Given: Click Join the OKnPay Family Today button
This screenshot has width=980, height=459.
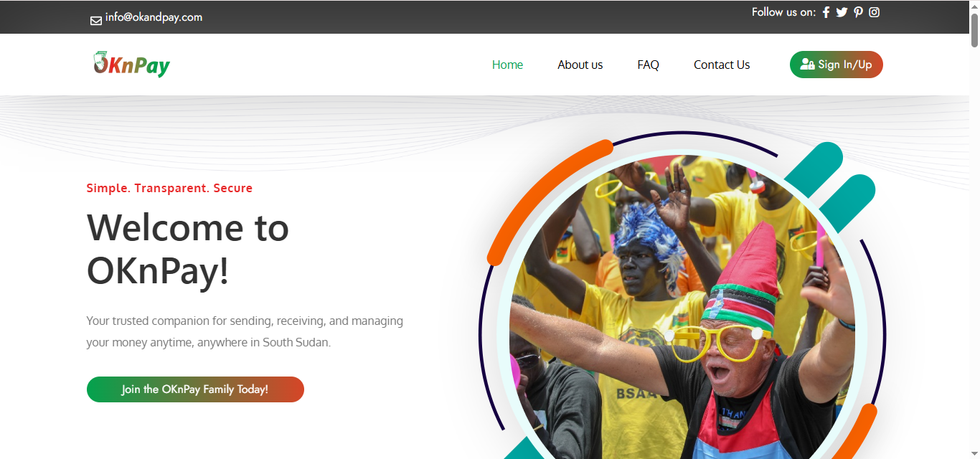Looking at the screenshot, I should (x=195, y=389).
